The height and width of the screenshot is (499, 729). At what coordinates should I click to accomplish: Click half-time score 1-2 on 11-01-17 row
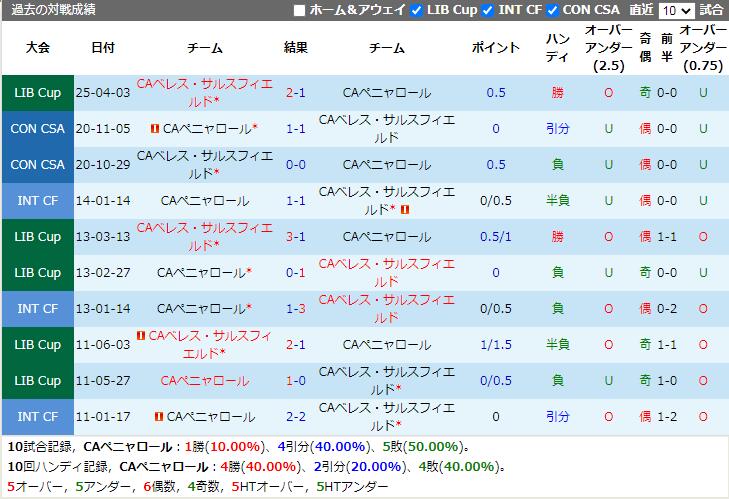point(667,417)
